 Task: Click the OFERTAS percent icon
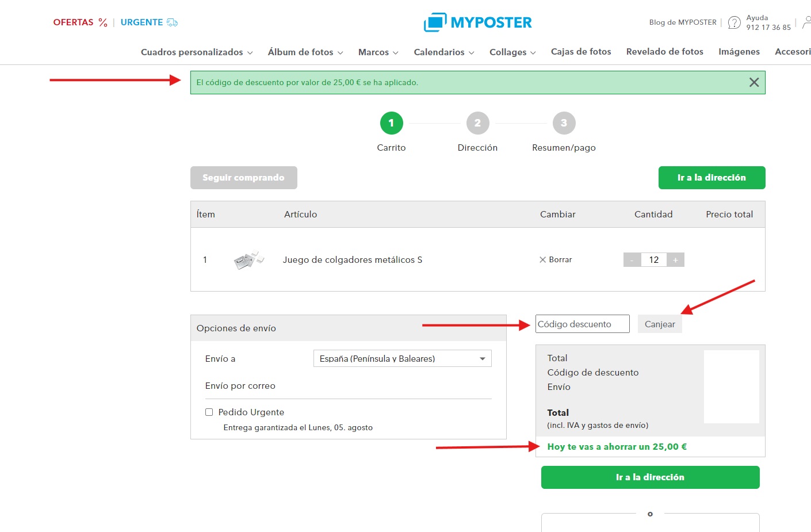click(103, 22)
